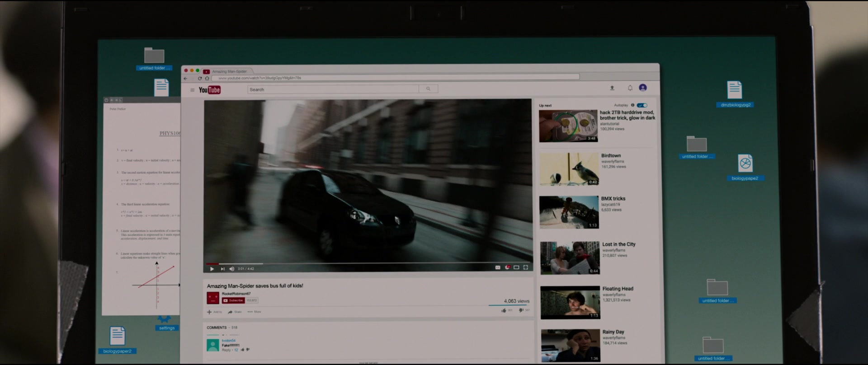The height and width of the screenshot is (365, 868).
Task: Open the hack 2TB harddrive mod title
Action: [627, 115]
